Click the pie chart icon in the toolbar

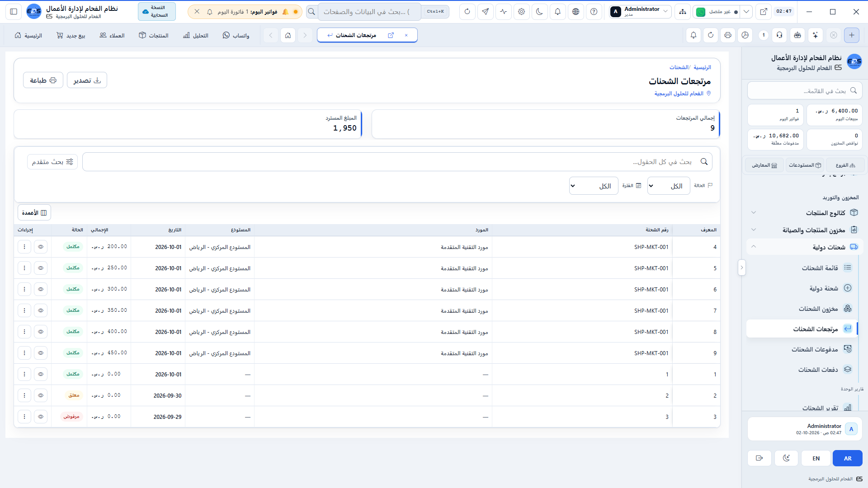click(745, 35)
